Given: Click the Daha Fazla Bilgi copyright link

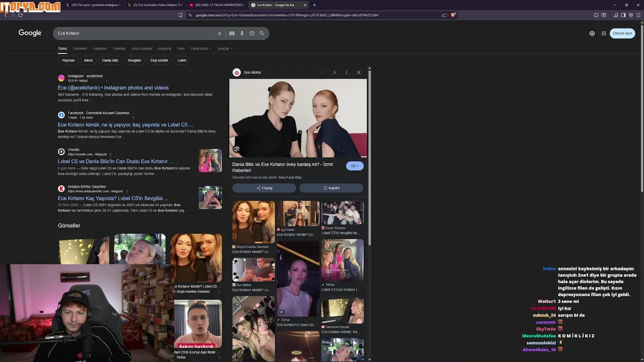Looking at the screenshot, I should click(290, 177).
